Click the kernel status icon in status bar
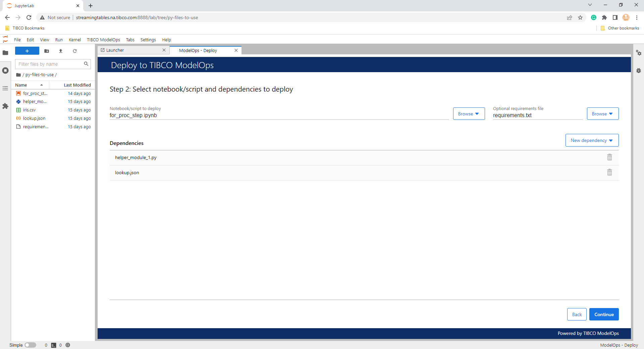This screenshot has width=644, height=349. pos(68,345)
